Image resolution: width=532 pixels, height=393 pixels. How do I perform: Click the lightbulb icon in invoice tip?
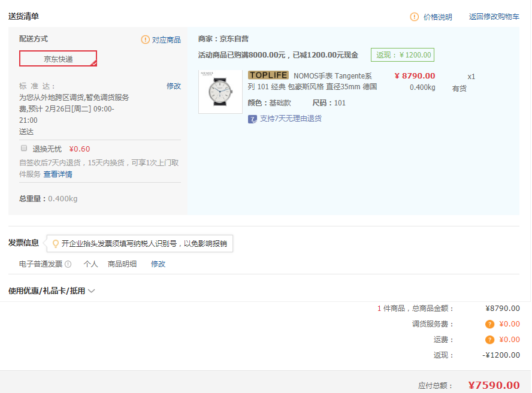(56, 244)
